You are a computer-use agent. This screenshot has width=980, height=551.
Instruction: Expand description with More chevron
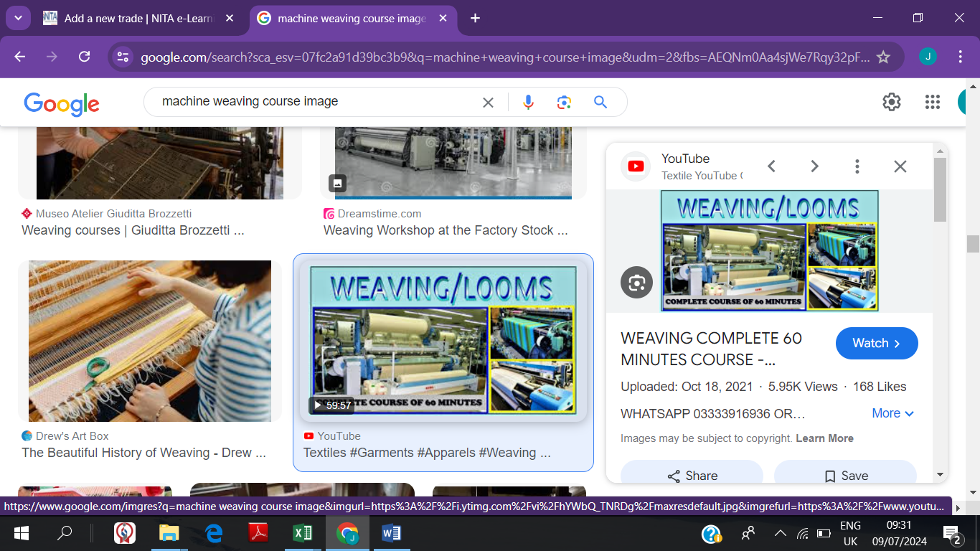pos(892,413)
